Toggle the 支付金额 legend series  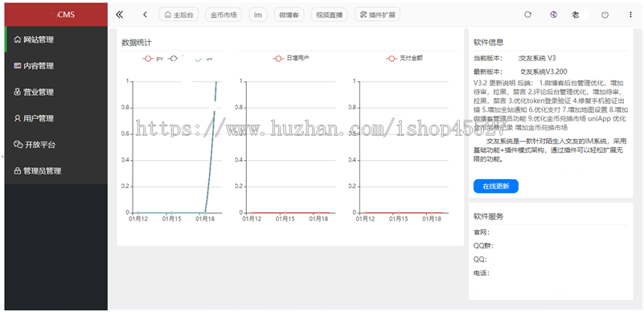(x=404, y=59)
